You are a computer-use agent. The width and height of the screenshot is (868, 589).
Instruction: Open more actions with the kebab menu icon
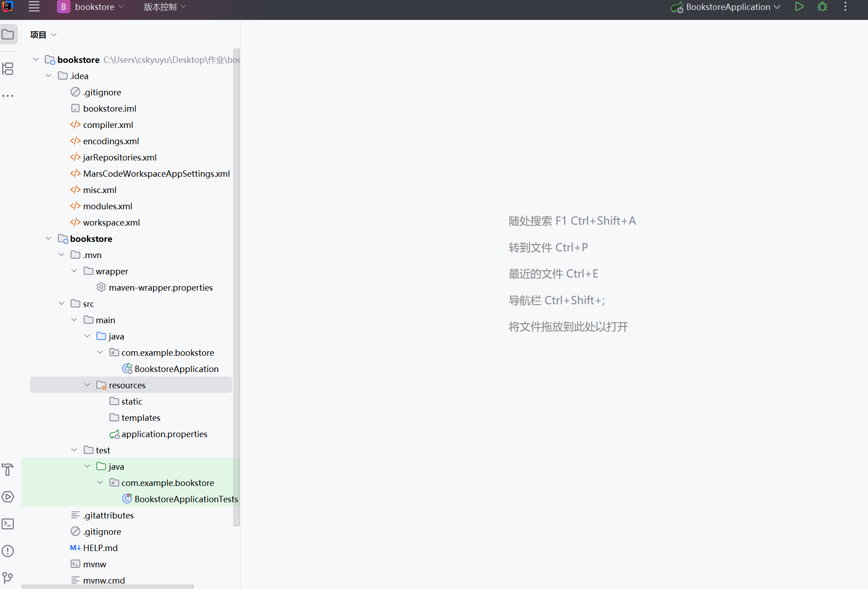point(846,7)
